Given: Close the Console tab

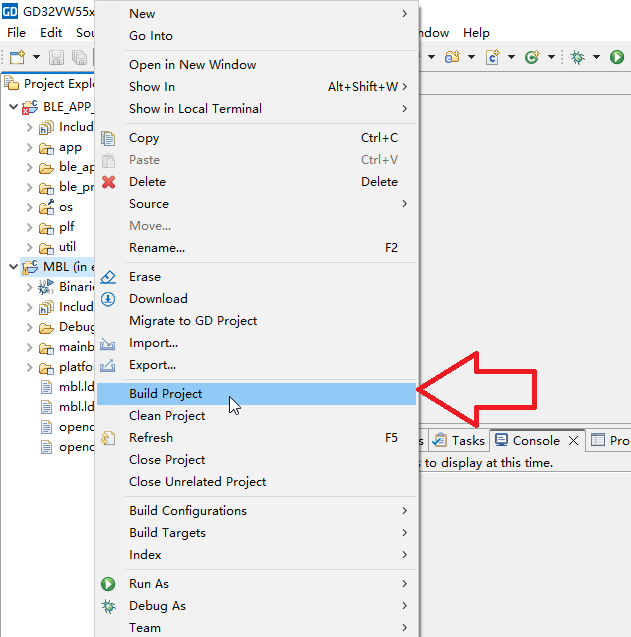Looking at the screenshot, I should (573, 440).
